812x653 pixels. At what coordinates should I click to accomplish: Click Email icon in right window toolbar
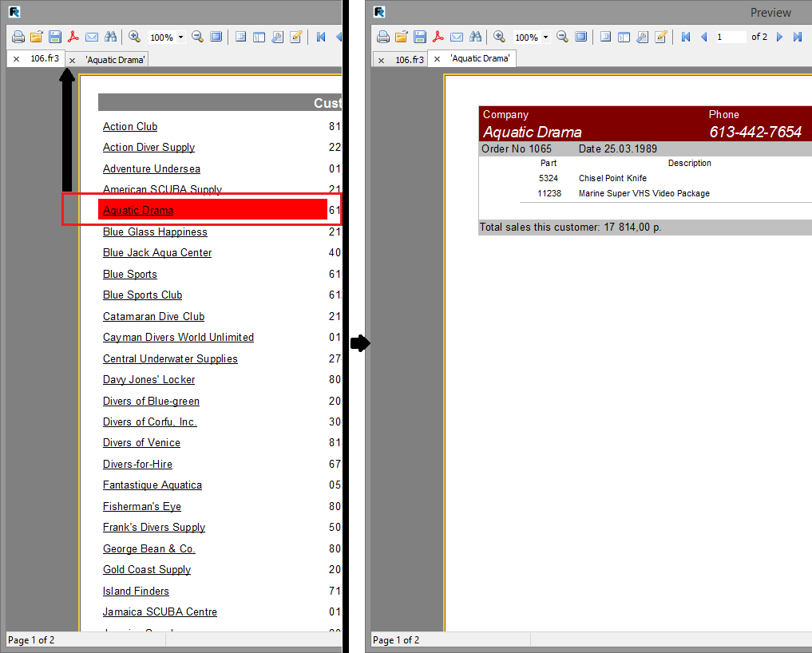(457, 37)
